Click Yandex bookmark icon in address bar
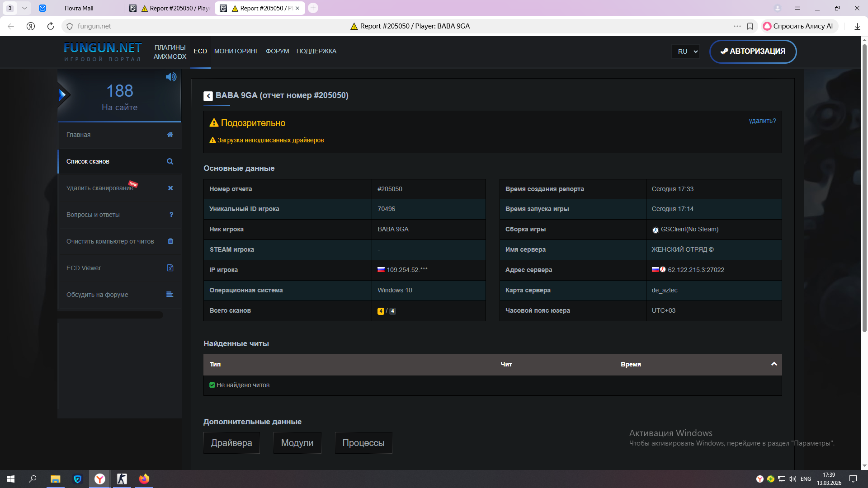Image resolution: width=868 pixels, height=488 pixels. tap(750, 26)
